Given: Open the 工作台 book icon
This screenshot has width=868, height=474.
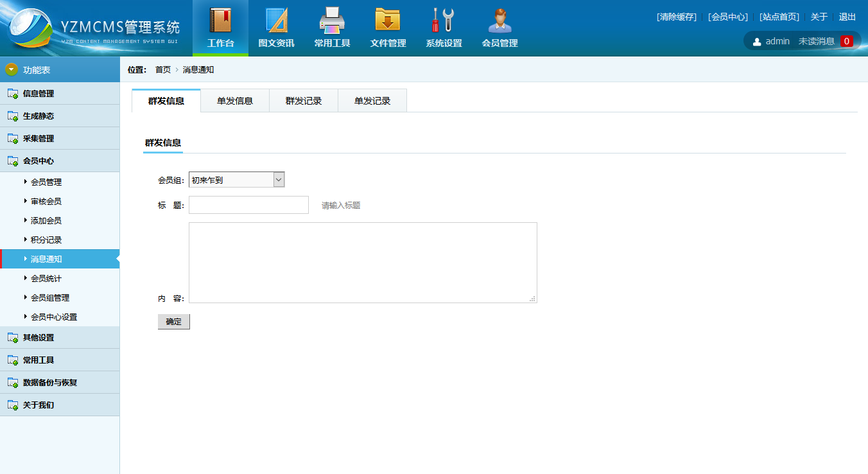Looking at the screenshot, I should pyautogui.click(x=220, y=21).
